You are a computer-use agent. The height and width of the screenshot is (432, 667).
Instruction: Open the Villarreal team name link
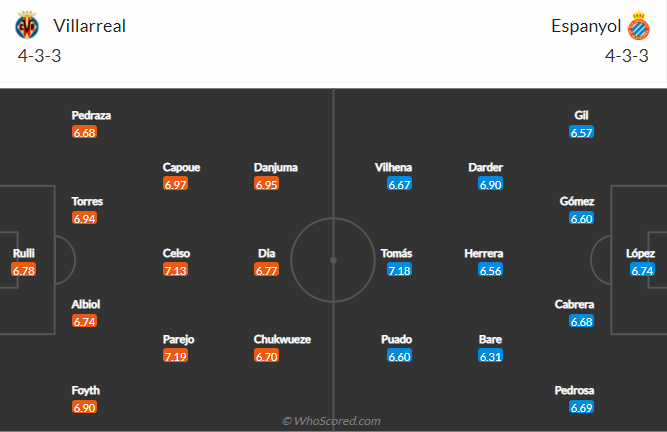89,27
